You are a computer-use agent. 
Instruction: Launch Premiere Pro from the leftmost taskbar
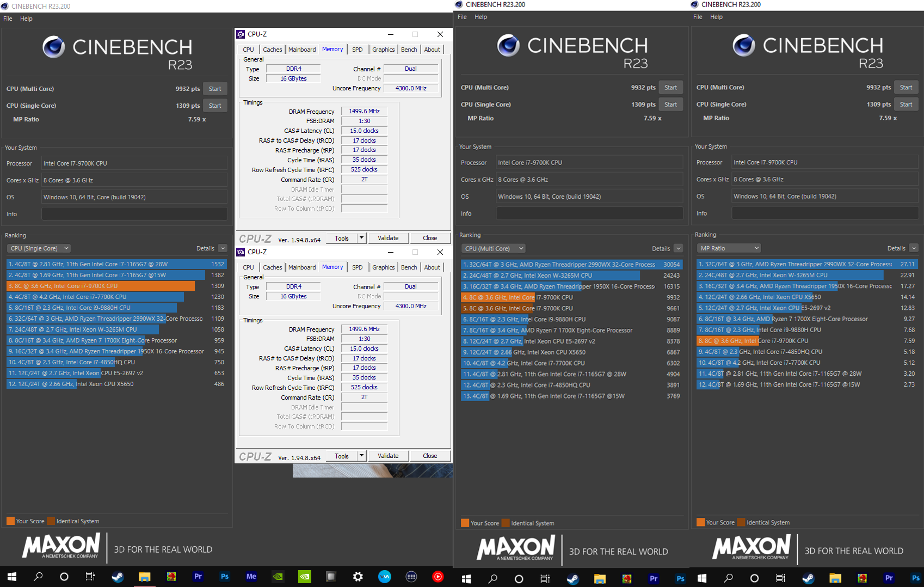point(198,576)
